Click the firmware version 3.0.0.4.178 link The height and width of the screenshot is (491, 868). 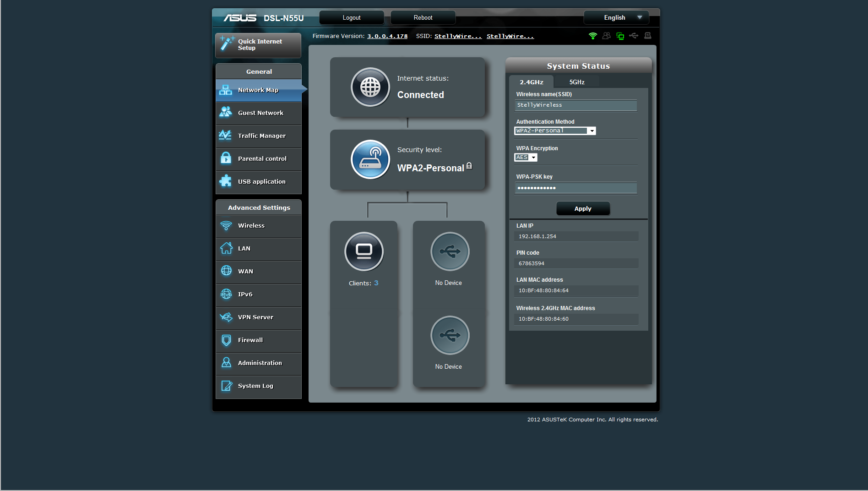pos(387,36)
